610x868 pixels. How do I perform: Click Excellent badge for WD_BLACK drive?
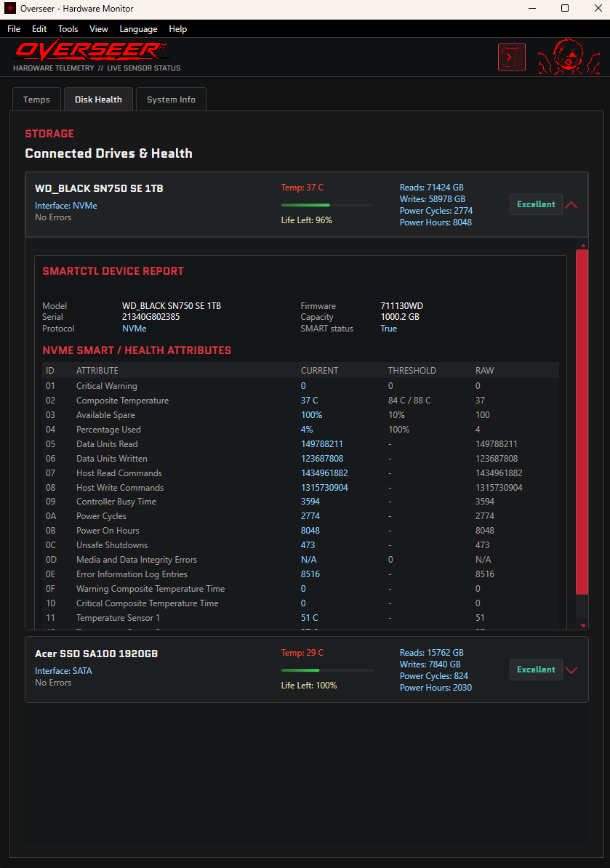(536, 204)
